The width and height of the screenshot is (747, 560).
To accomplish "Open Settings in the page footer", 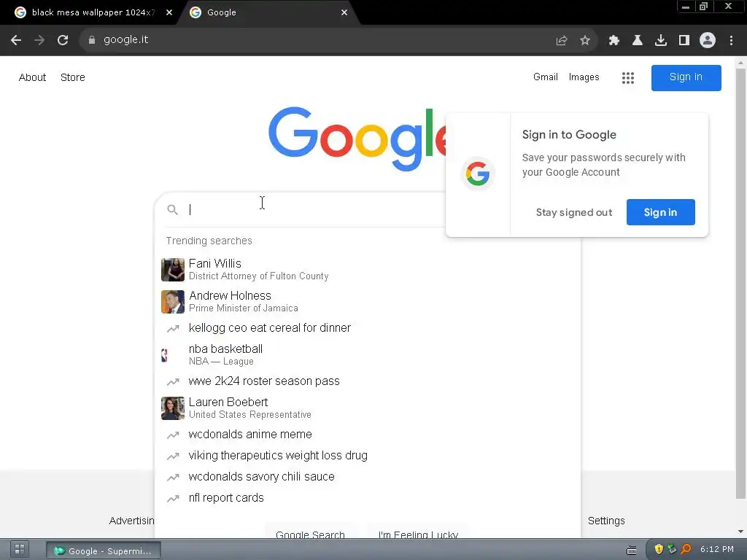I will (606, 521).
